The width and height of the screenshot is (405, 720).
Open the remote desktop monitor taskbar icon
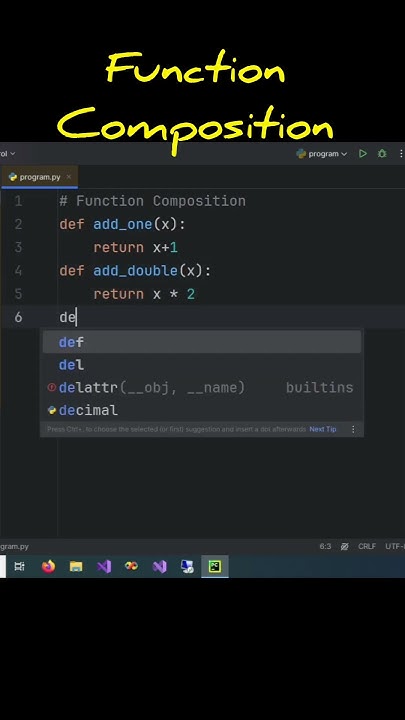click(x=187, y=567)
